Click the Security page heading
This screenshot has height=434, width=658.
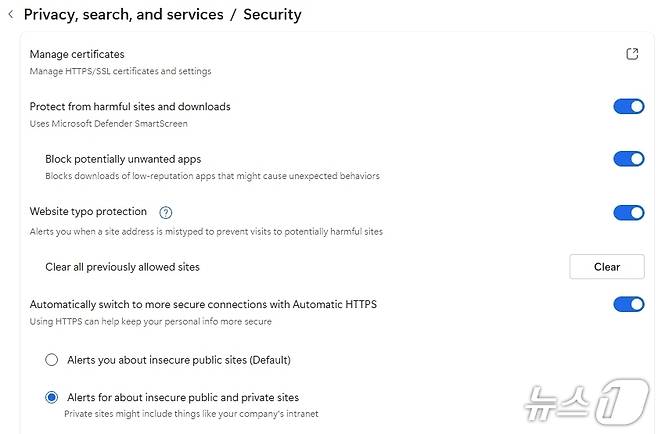pos(272,15)
